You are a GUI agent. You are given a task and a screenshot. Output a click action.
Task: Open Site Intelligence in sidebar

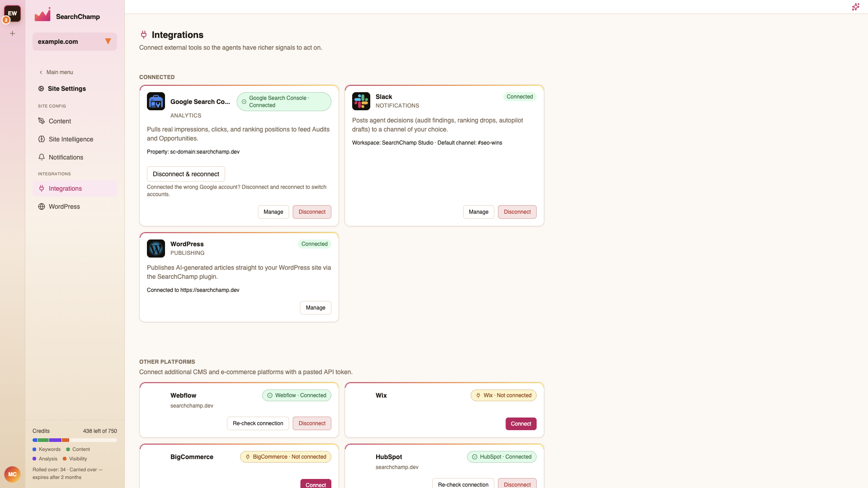pos(75,139)
